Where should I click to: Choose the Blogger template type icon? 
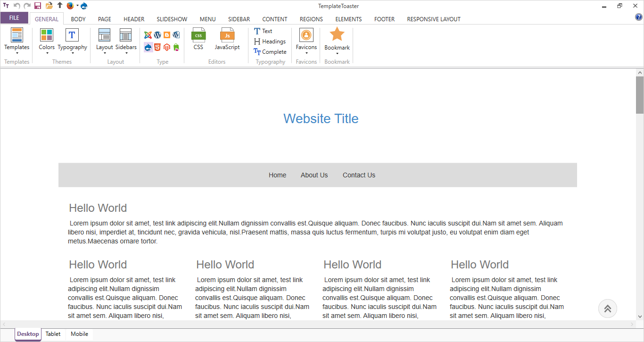click(167, 35)
